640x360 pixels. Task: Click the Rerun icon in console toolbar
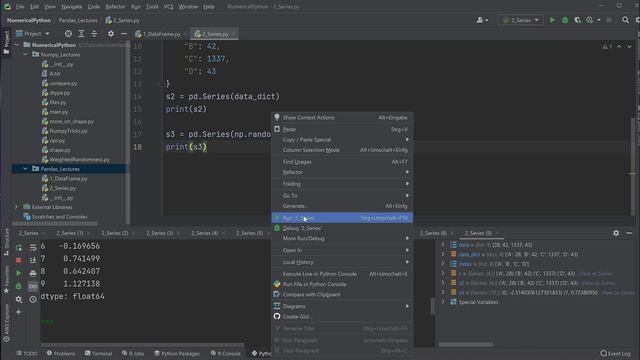[18, 247]
